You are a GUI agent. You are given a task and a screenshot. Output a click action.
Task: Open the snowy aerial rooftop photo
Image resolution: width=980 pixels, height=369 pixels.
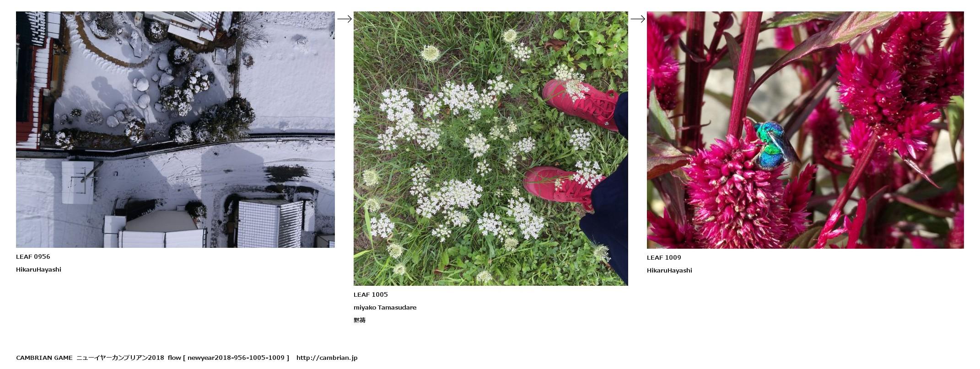(175, 129)
